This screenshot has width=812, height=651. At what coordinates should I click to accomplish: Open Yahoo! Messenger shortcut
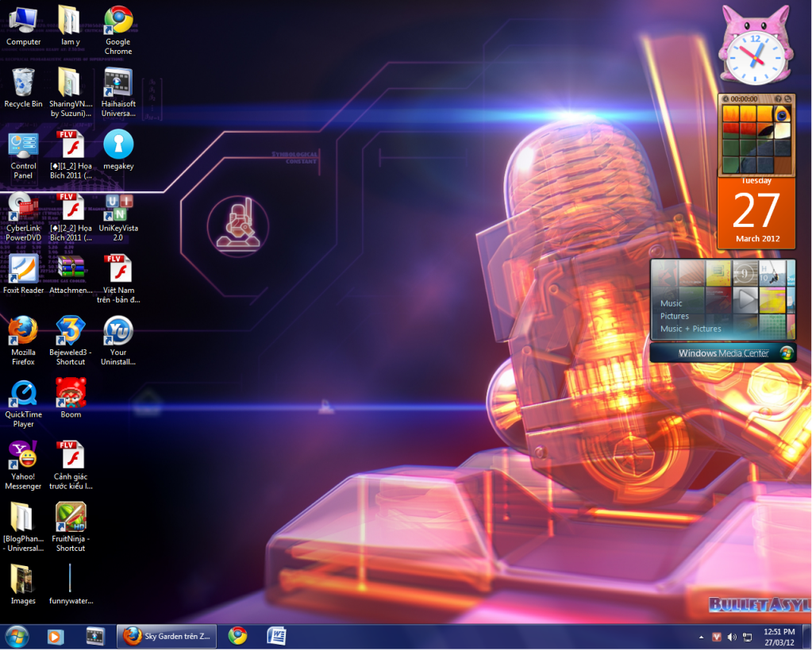tap(23, 456)
